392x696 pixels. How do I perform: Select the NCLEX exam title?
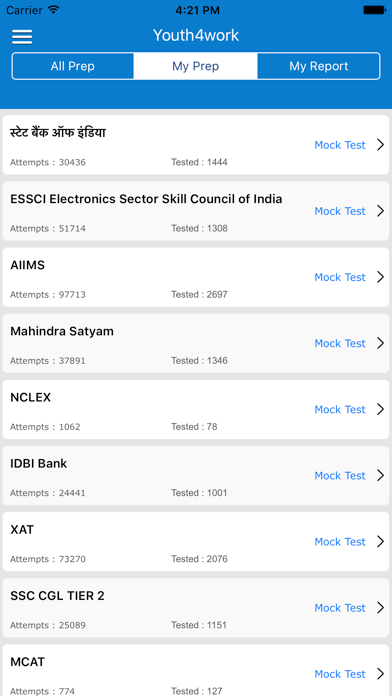pyautogui.click(x=31, y=397)
